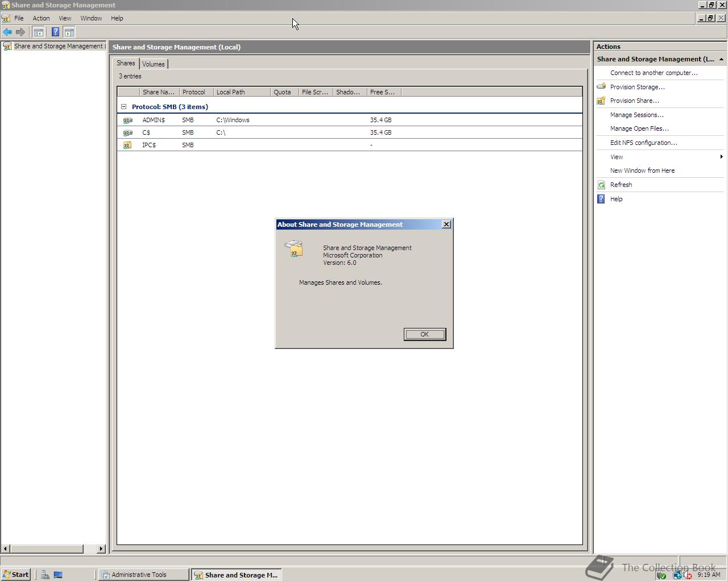The width and height of the screenshot is (728, 582).
Task: Click Edit NFS configuration action
Action: pos(643,143)
